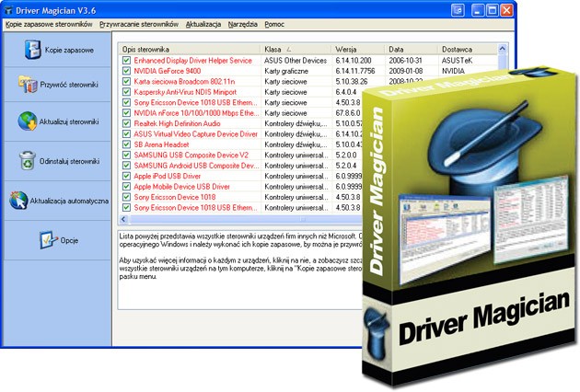Toggle checkbox for SB Arena Headset
Screen dimensions: 580x392
point(126,144)
